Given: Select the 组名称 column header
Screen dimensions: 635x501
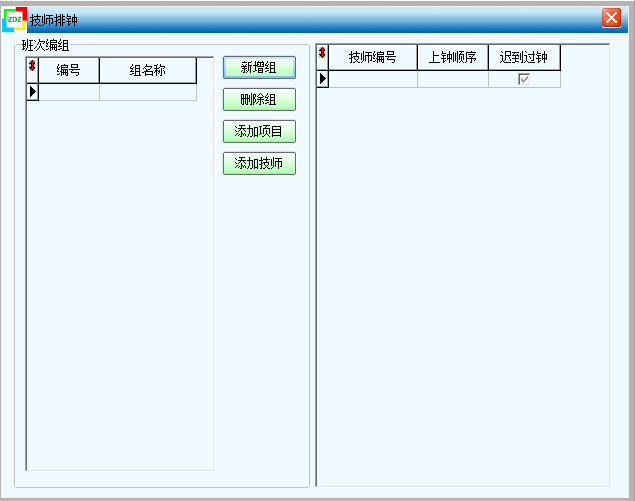Looking at the screenshot, I should pos(148,70).
